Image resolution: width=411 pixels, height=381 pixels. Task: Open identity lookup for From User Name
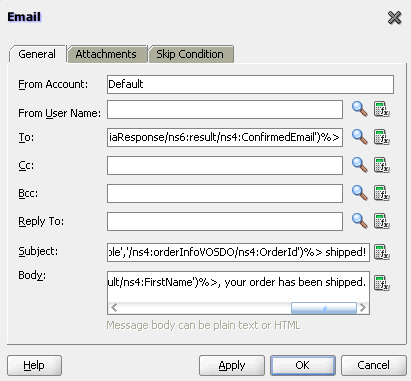click(359, 109)
